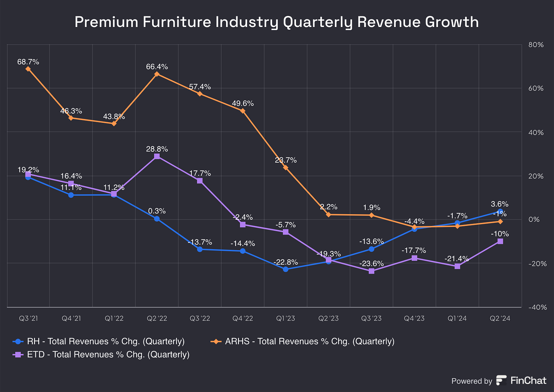Select the RH -13.7% data point

click(x=200, y=249)
